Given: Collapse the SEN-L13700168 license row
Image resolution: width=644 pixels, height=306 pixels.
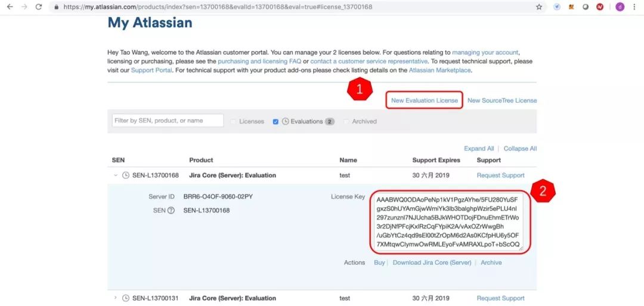Looking at the screenshot, I should [116, 175].
